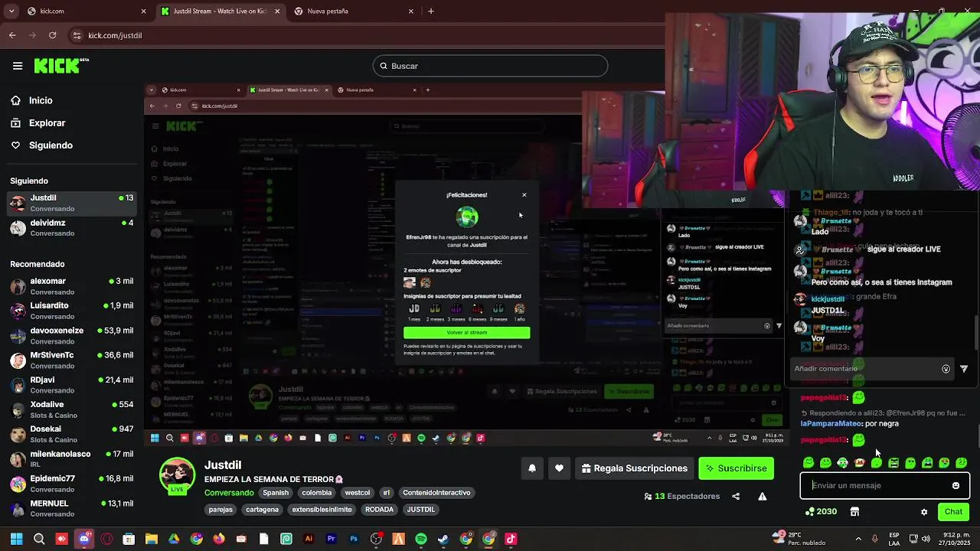The width and height of the screenshot is (980, 551).
Task: Open the Kick hamburger sidebar menu
Action: (18, 66)
